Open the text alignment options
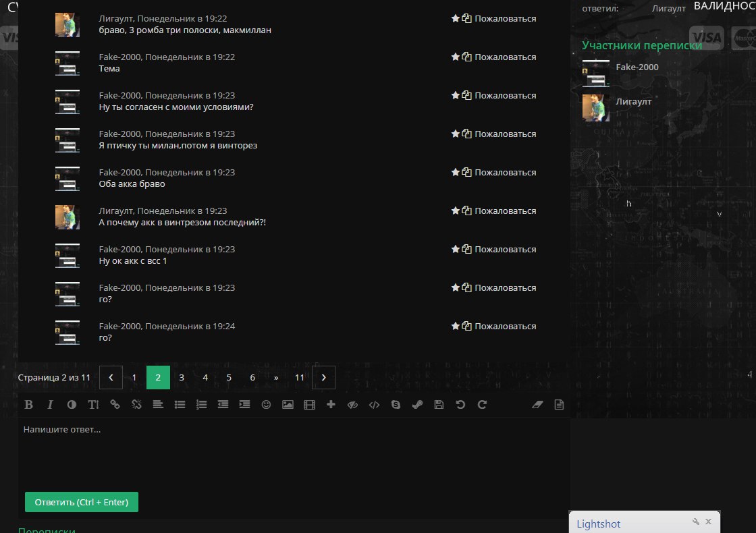756x533 pixels. 158,405
